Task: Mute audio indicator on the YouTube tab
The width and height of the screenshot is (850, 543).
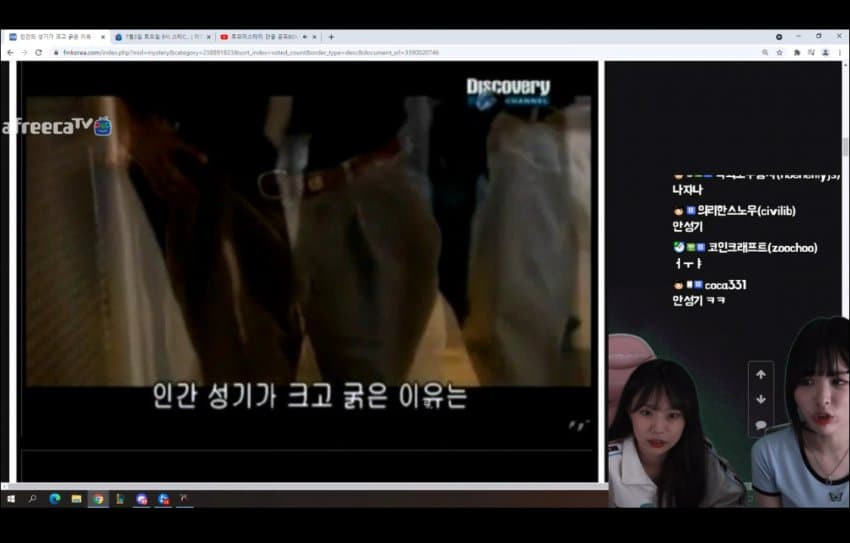Action: point(304,37)
